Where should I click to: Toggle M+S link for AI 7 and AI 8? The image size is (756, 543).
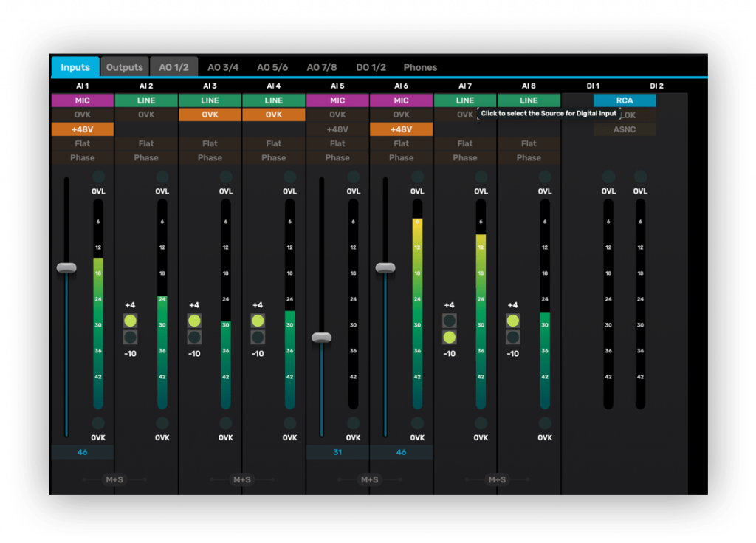click(x=497, y=480)
